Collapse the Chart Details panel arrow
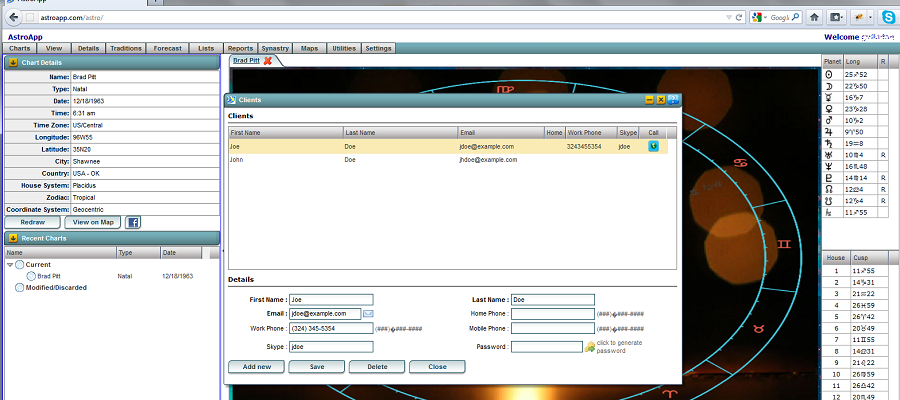The height and width of the screenshot is (400, 900). click(x=12, y=62)
